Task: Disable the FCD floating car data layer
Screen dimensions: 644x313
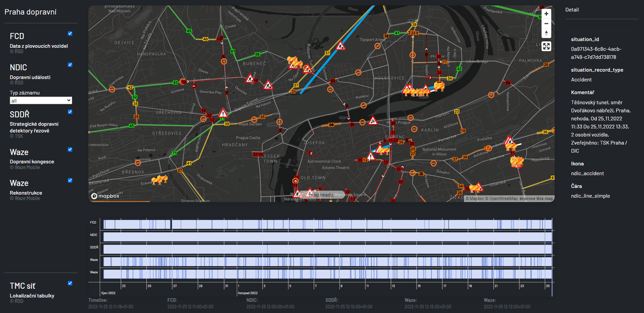Action: 70,34
